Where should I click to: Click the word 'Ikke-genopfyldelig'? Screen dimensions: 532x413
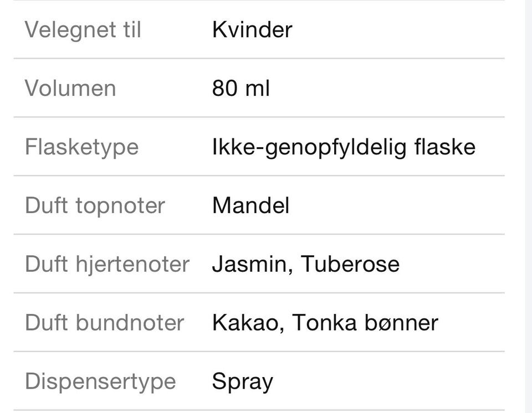(309, 147)
